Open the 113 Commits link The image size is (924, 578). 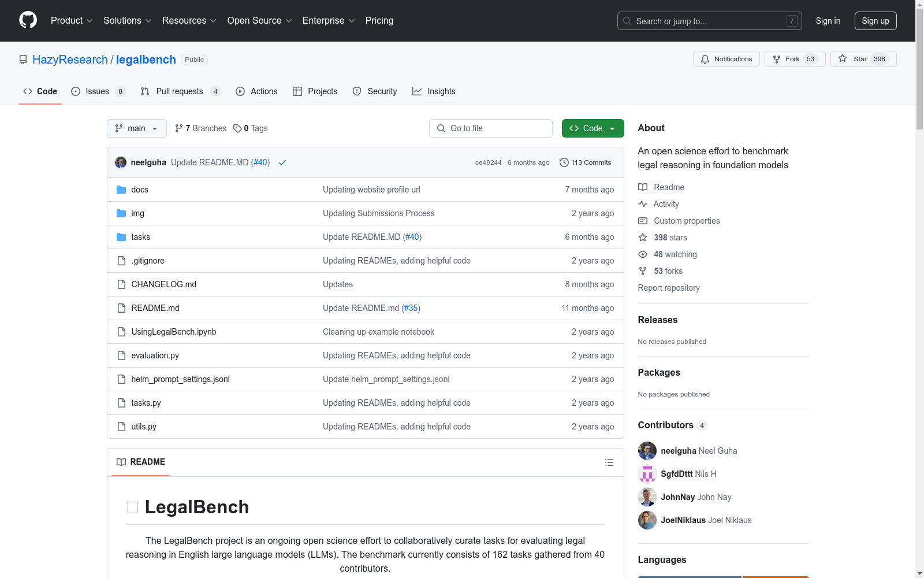click(586, 162)
